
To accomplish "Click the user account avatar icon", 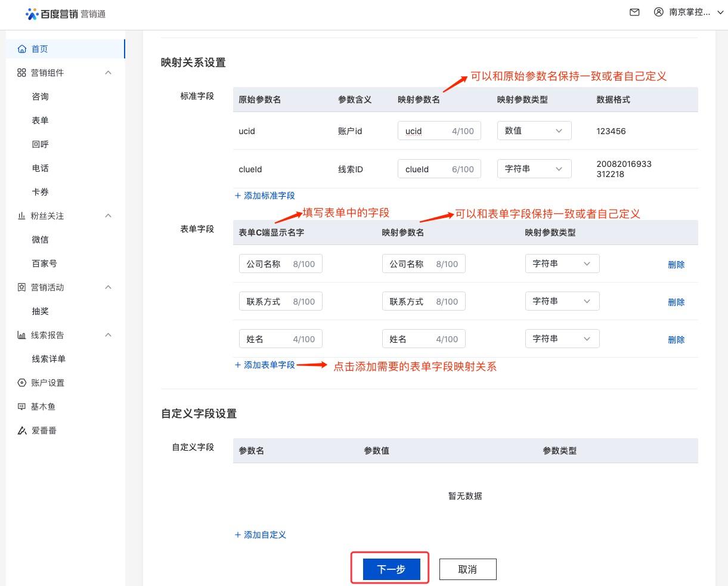I will (x=658, y=12).
